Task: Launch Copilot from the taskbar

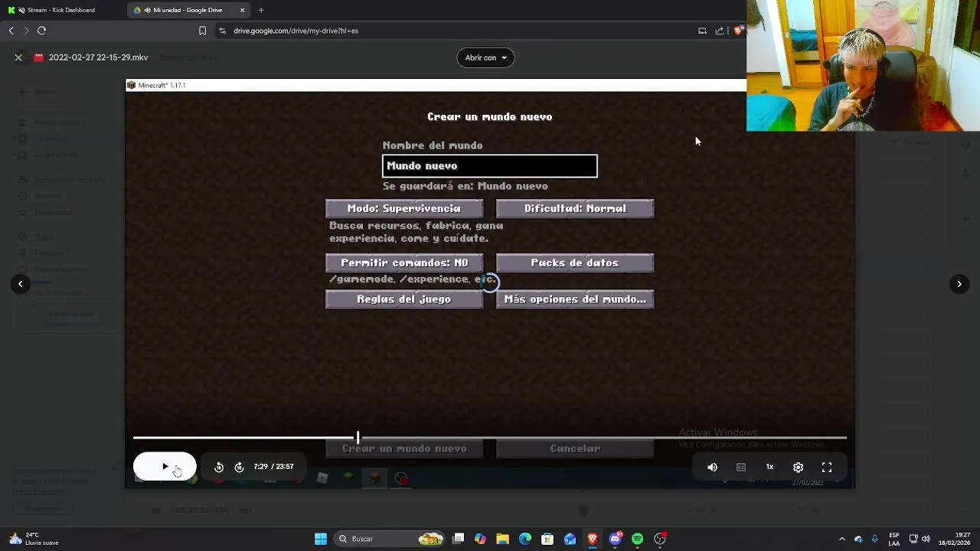Action: point(480,539)
